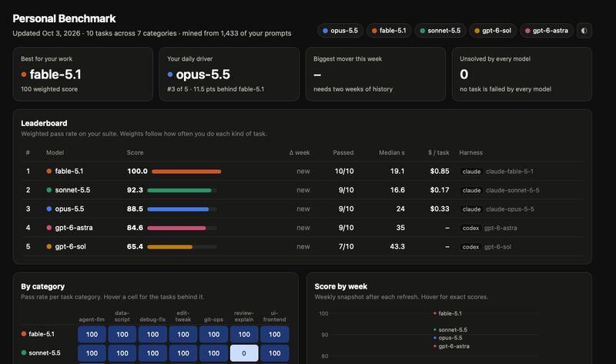The image size is (616, 364).
Task: Click the Score column header
Action: pos(135,152)
